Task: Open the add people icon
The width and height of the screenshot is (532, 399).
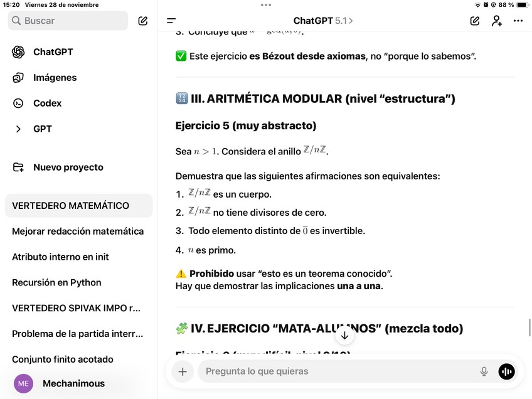Action: click(496, 21)
